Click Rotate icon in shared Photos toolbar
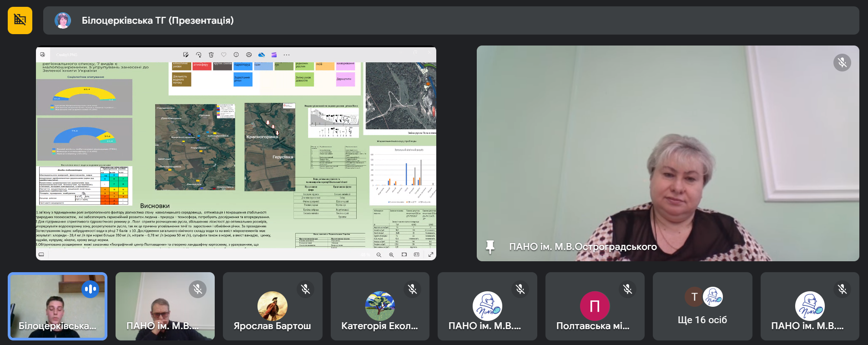868x345 pixels. coord(198,55)
